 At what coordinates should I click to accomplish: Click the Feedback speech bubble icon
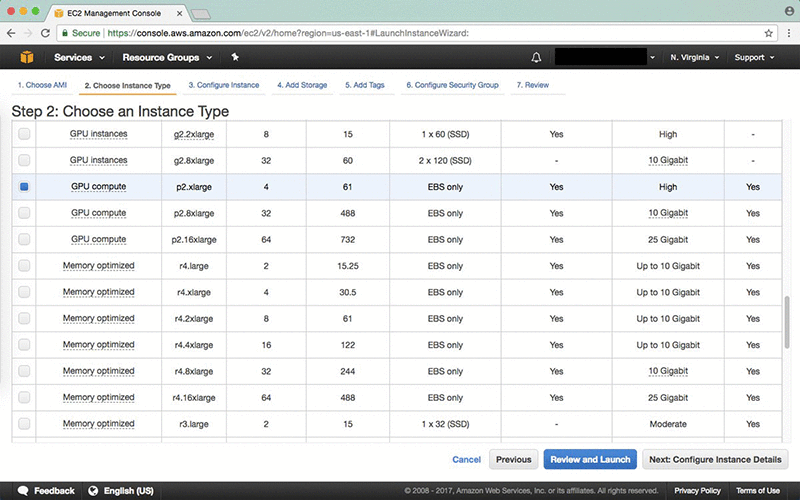pyautogui.click(x=23, y=491)
